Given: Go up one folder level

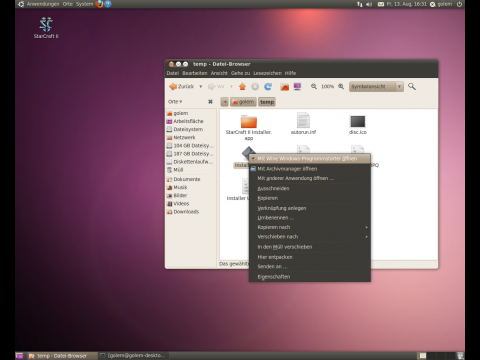Looking at the screenshot, I should pyautogui.click(x=242, y=87).
